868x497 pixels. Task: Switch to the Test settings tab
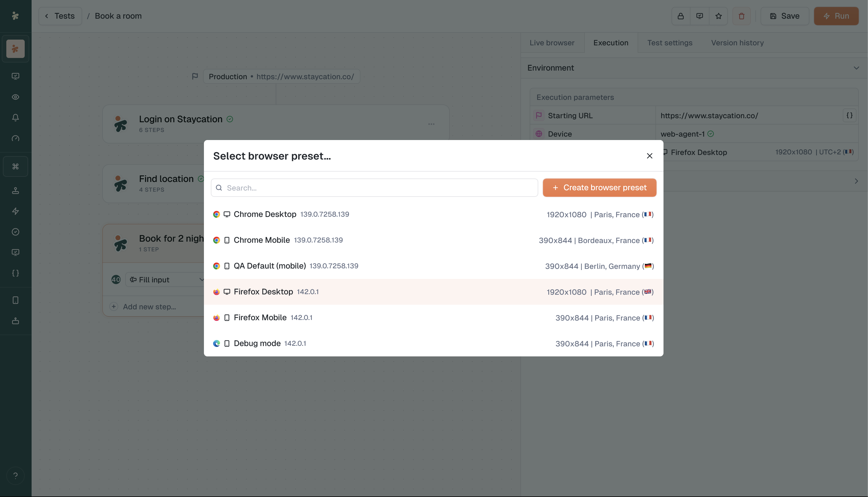[670, 43]
